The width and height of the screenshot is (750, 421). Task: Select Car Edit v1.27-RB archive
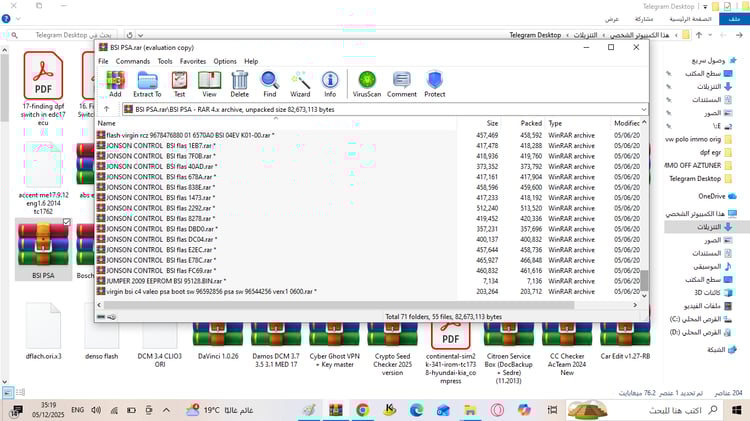click(x=625, y=341)
